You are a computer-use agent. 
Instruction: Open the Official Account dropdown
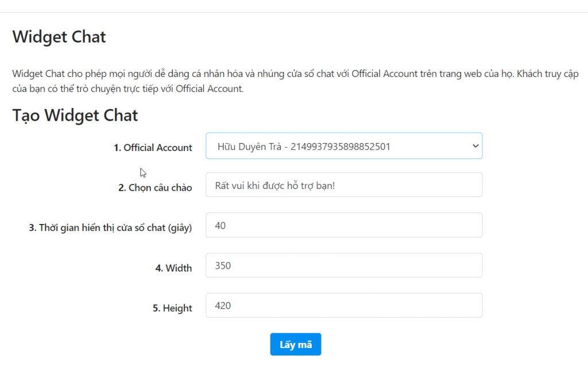344,146
